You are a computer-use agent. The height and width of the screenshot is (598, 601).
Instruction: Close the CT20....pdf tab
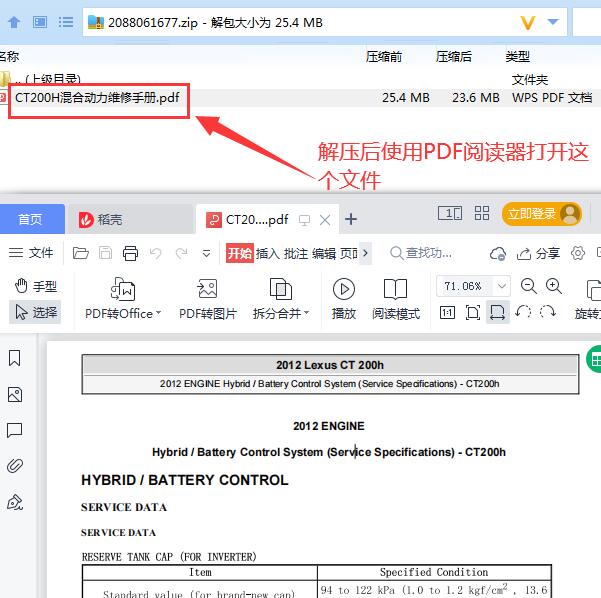click(325, 220)
